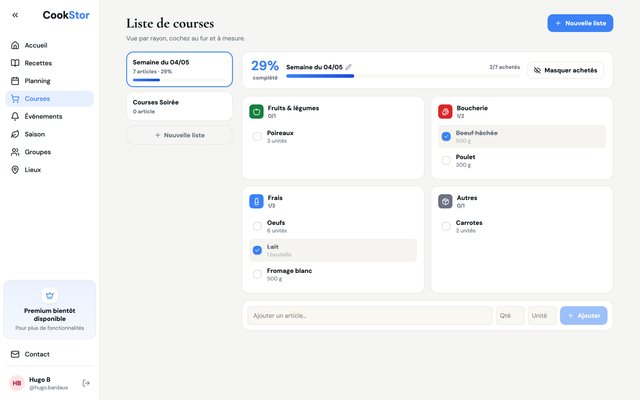This screenshot has width=640, height=400.
Task: Click the Événements bell icon
Action: tap(15, 116)
